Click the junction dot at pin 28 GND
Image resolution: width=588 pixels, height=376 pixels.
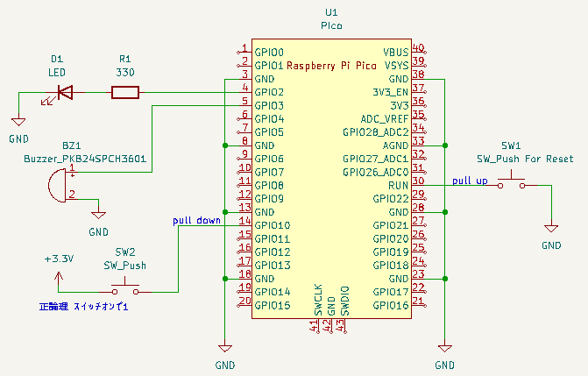pyautogui.click(x=445, y=212)
